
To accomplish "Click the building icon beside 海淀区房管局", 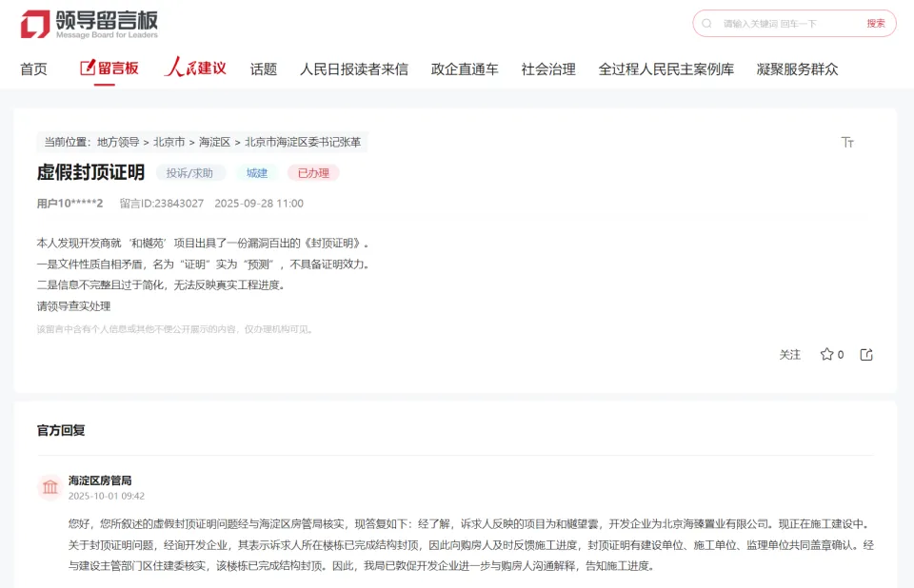I will (50, 486).
